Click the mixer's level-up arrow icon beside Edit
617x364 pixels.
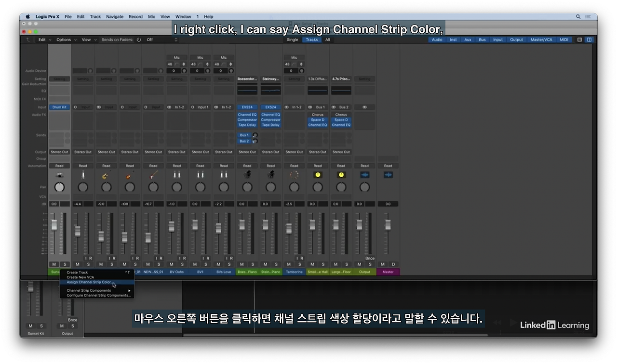pos(28,40)
